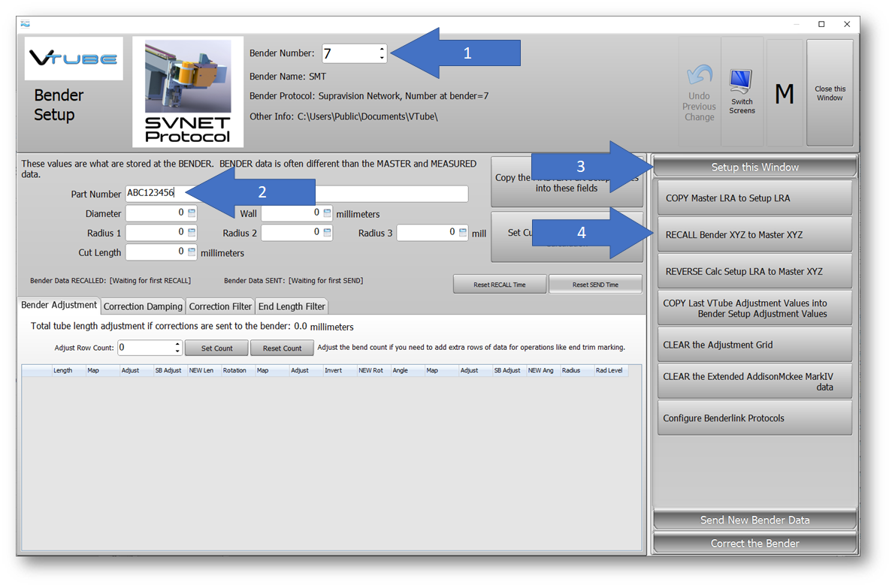The height and width of the screenshot is (588, 892).
Task: Click the Switch Screens monitor icon
Action: (x=742, y=83)
